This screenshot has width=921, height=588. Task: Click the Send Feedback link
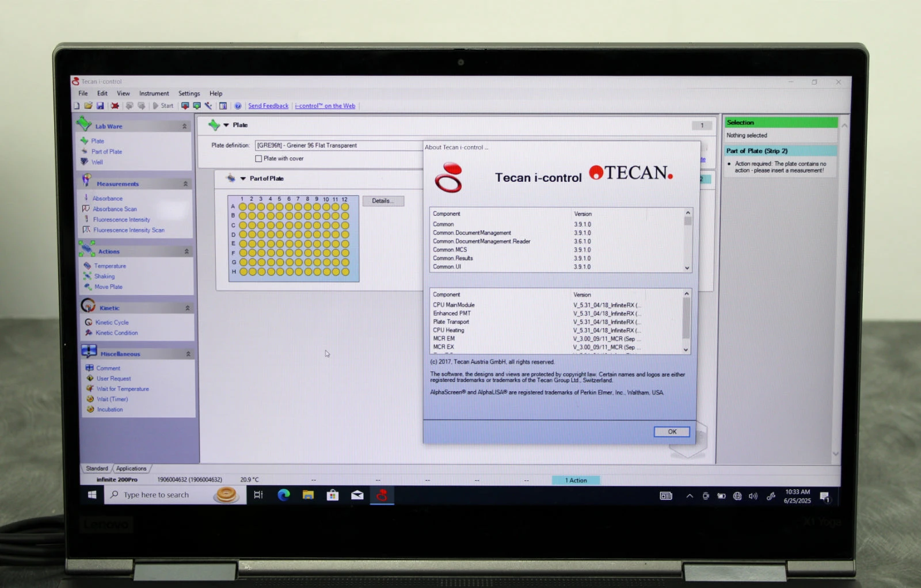pyautogui.click(x=268, y=106)
